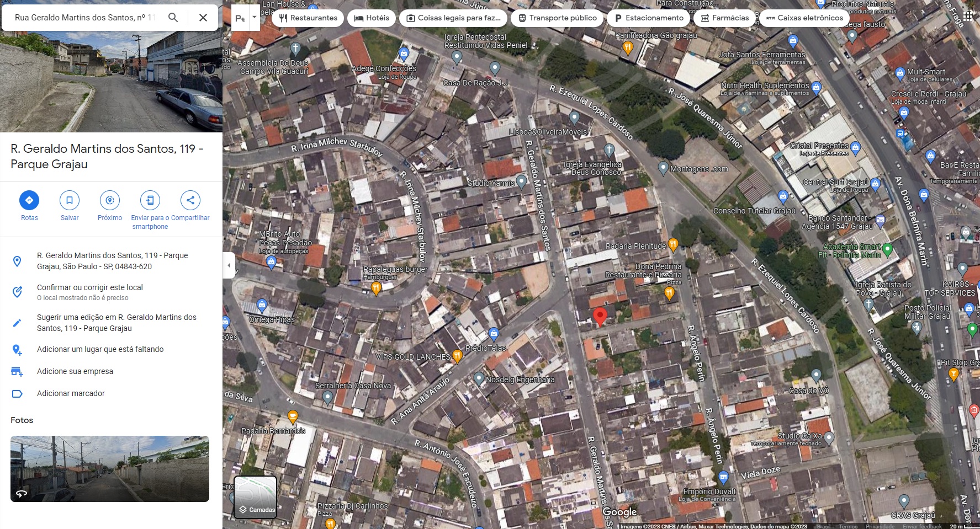Open the Google apps grid icon
Image resolution: width=980 pixels, height=529 pixels.
tap(968, 17)
